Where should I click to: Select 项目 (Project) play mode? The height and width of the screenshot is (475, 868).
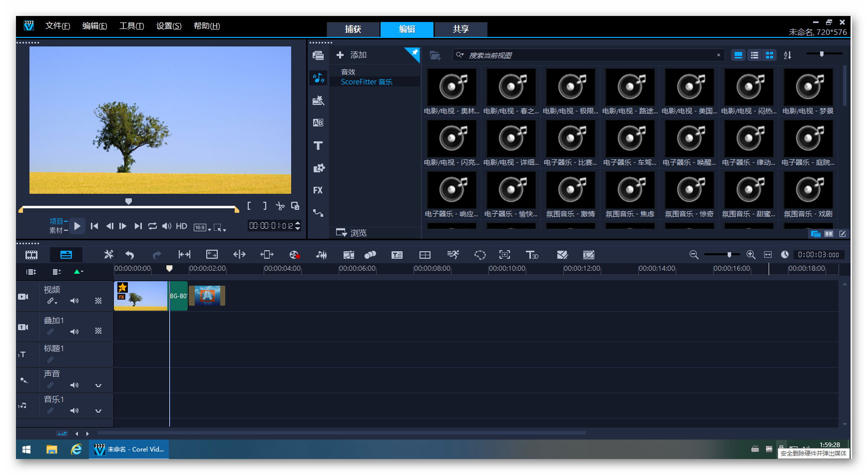[x=56, y=221]
